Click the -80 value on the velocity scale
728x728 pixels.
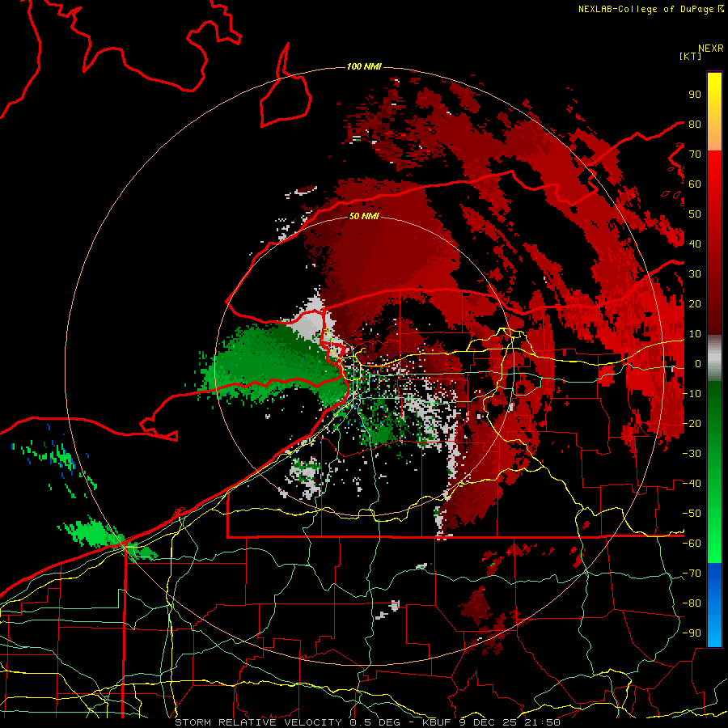[692, 603]
